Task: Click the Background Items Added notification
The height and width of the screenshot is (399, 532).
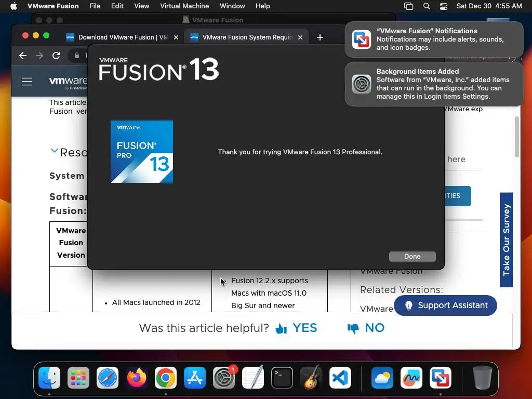Action: click(x=434, y=84)
